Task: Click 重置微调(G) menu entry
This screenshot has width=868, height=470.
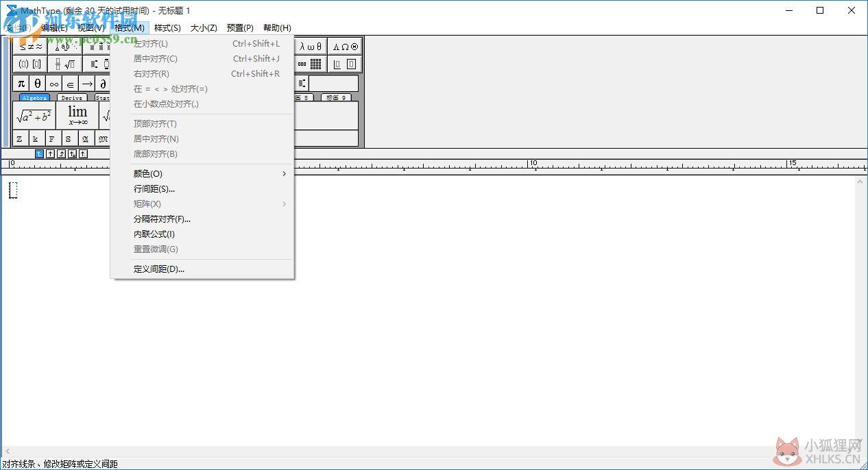Action: click(x=202, y=249)
